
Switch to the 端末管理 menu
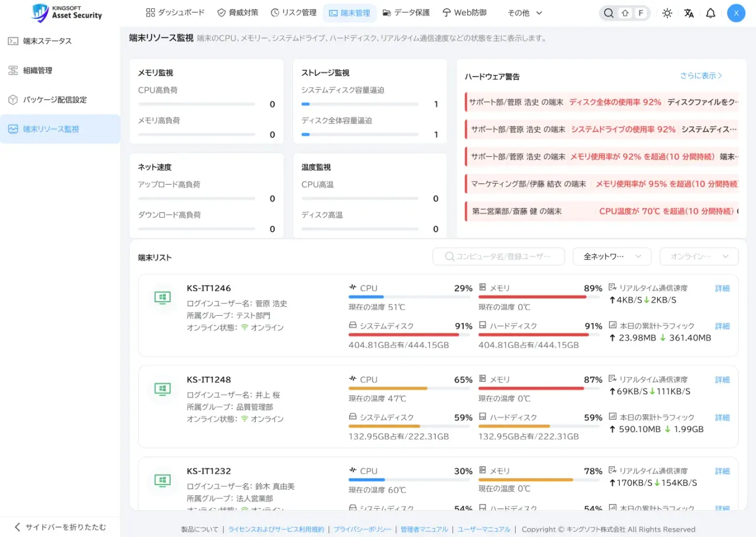point(350,12)
